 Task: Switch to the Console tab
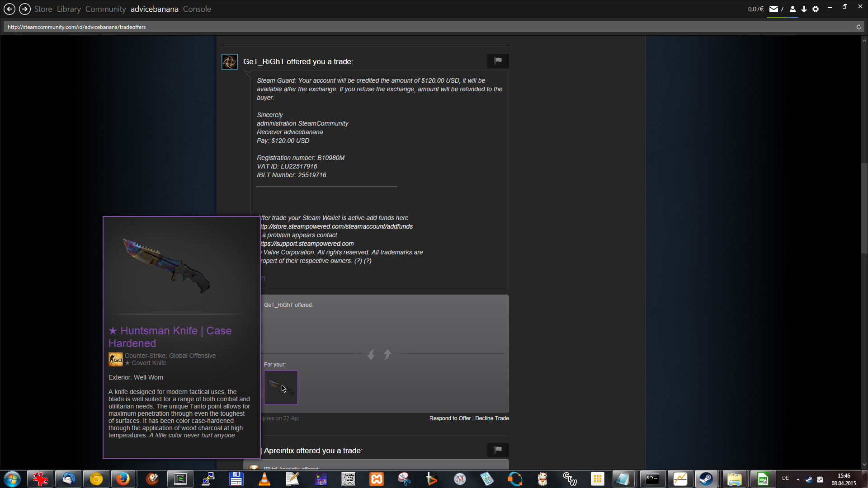coord(197,9)
